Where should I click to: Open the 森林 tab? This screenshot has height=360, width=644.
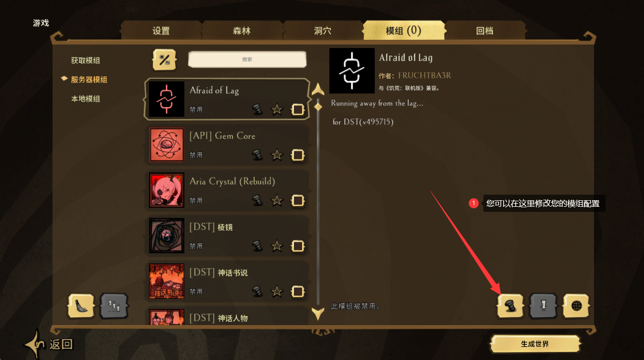(x=242, y=30)
